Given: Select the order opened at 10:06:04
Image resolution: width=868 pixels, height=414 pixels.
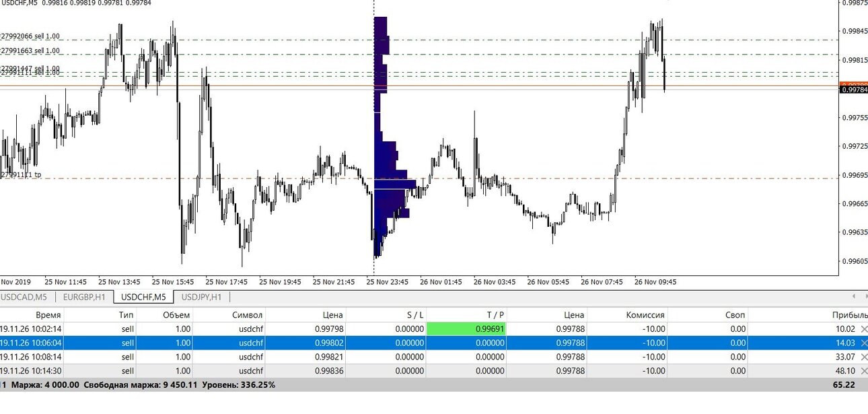Looking at the screenshot, I should (x=434, y=343).
